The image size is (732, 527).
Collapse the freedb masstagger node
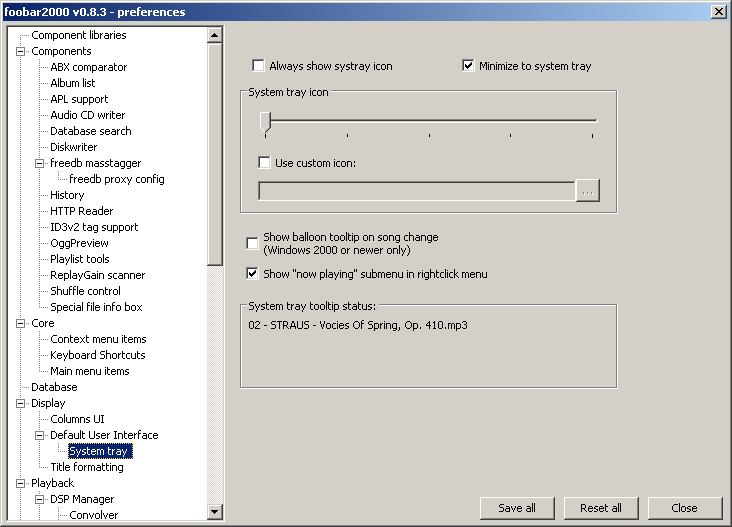(40, 163)
